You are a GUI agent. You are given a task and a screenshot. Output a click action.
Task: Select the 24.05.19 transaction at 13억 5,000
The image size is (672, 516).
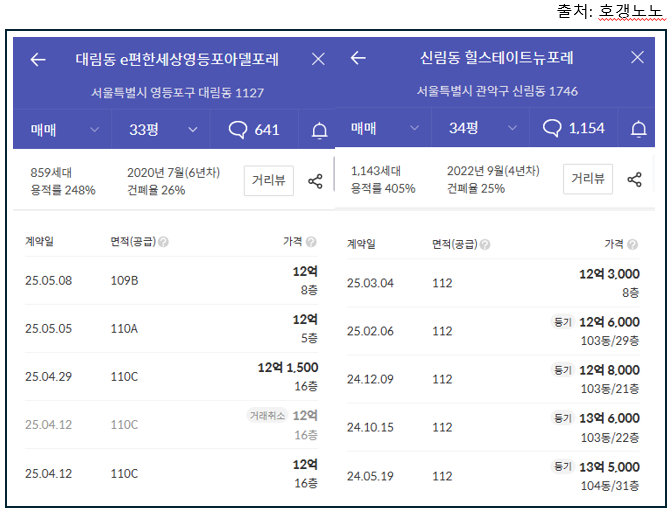click(x=493, y=476)
